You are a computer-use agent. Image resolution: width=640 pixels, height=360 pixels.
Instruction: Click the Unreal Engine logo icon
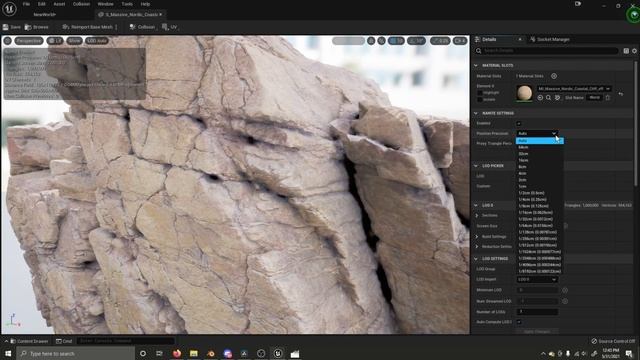[x=9, y=9]
